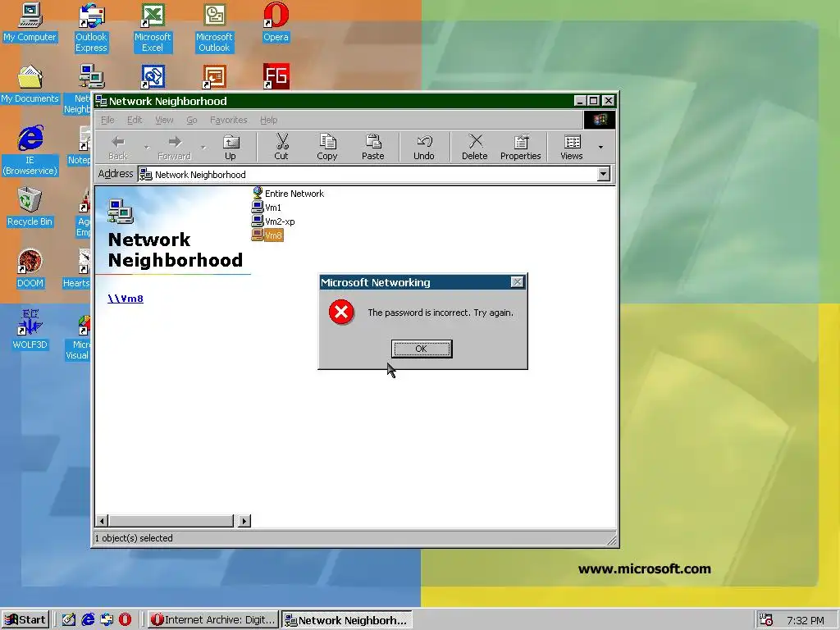Select the Recycle Bin icon

[30, 207]
